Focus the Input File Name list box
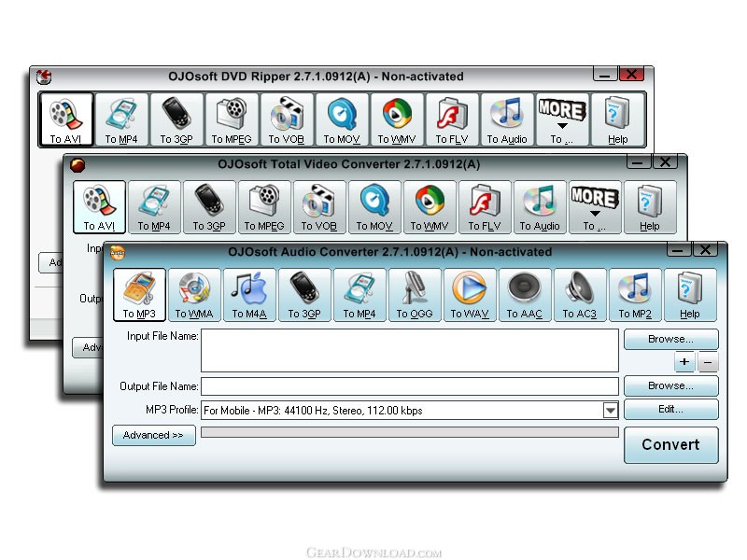This screenshot has width=747, height=560. click(x=410, y=351)
